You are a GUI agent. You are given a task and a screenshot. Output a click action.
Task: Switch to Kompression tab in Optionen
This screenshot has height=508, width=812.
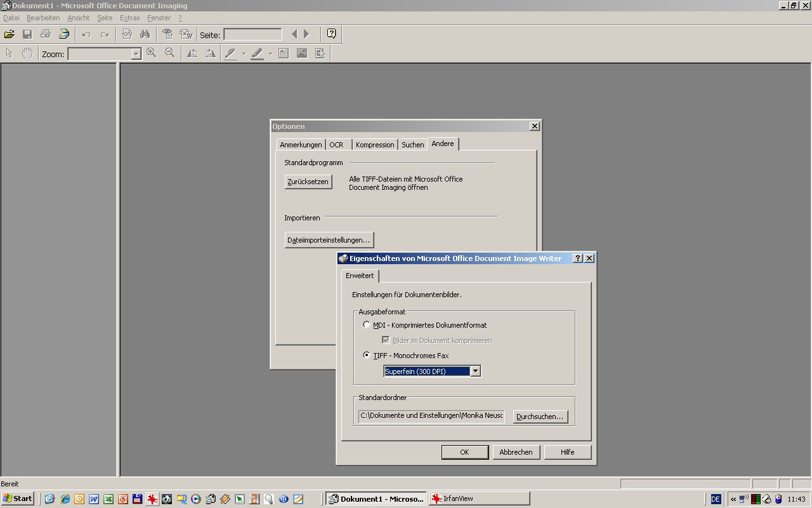tap(375, 145)
